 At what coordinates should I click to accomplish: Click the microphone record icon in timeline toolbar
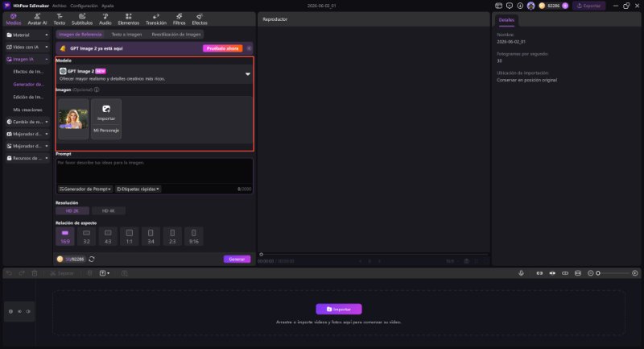pos(521,273)
